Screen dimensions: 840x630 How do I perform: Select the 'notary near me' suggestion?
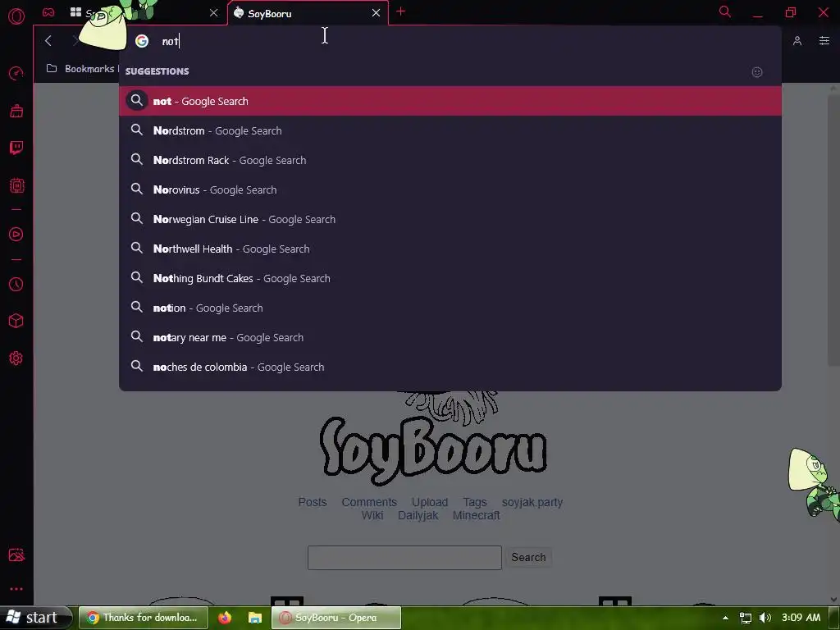coord(450,337)
